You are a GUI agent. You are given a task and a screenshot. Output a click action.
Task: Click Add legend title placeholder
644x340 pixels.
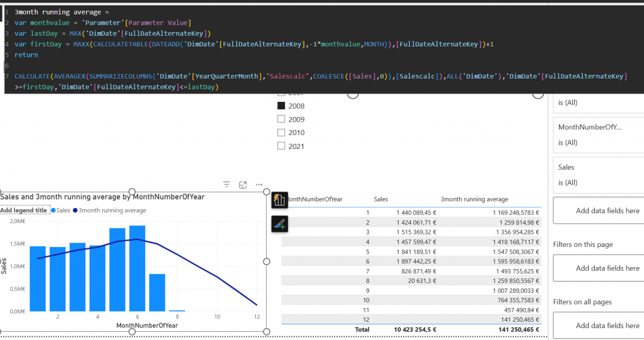point(24,211)
